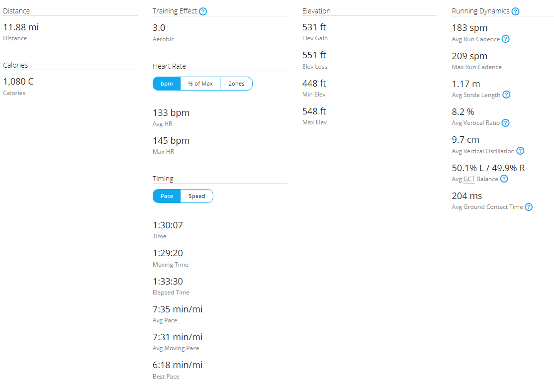Click help icon next to Avg Run Cadence
Image resolution: width=554 pixels, height=392 pixels.
coord(506,39)
